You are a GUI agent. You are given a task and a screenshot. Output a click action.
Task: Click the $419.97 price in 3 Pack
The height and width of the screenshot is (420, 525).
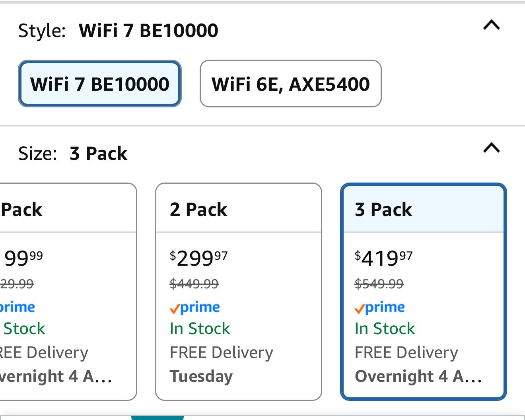coord(383,259)
